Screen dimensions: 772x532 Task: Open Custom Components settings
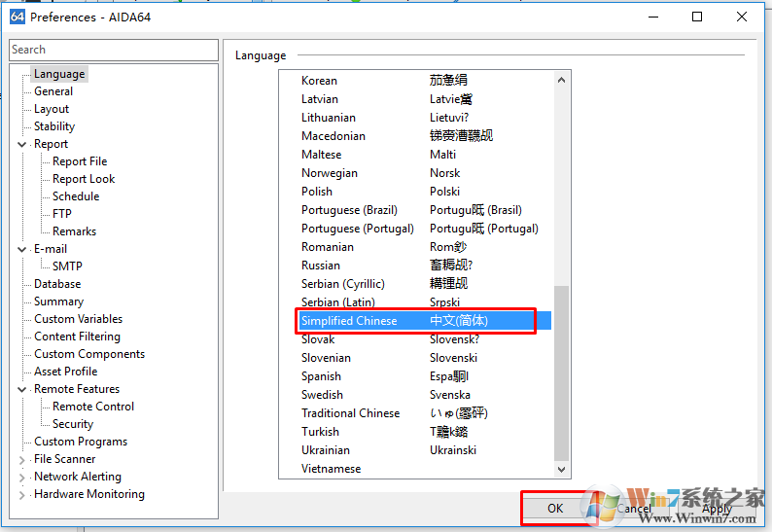pyautogui.click(x=89, y=354)
